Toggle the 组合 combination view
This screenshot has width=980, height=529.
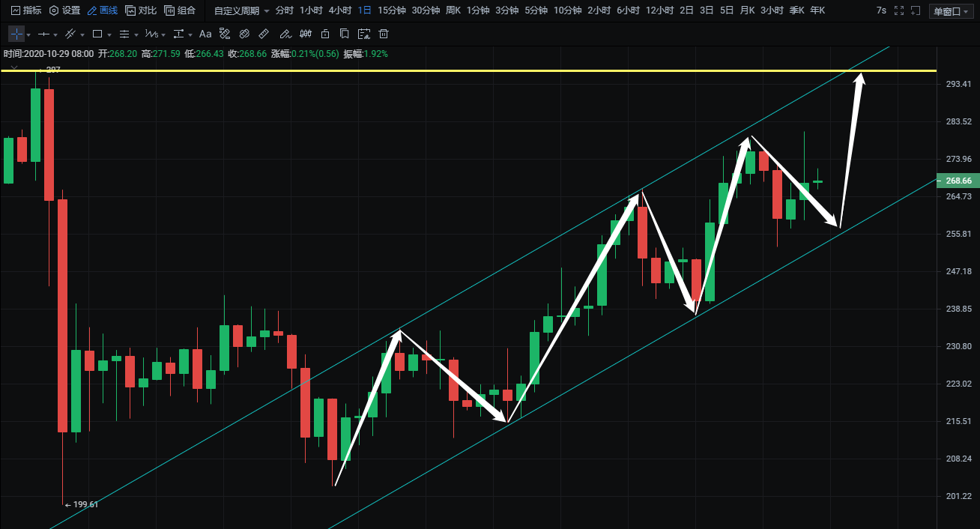pos(180,10)
